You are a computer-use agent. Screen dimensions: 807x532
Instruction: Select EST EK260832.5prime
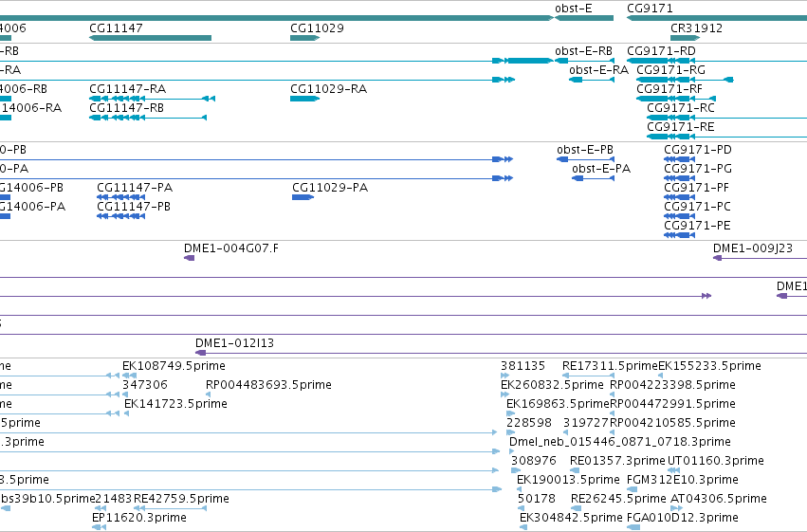(552, 385)
